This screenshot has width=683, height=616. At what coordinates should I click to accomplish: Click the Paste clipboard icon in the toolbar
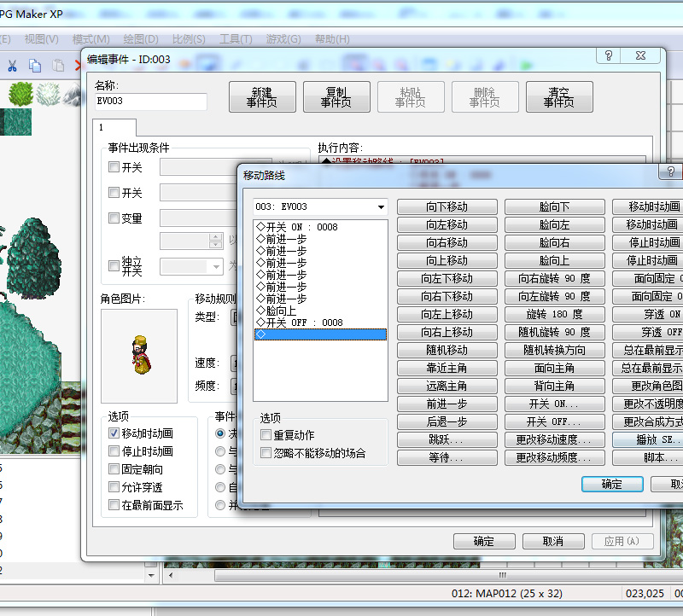click(x=58, y=66)
